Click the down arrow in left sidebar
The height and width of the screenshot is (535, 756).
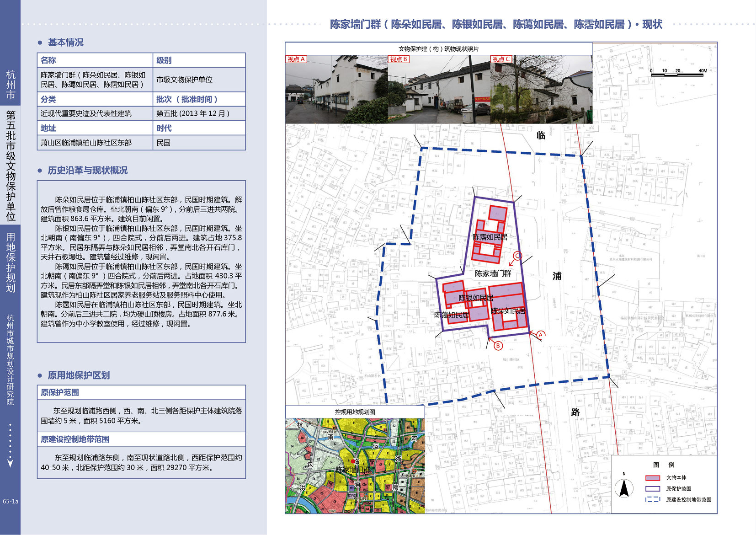(x=10, y=463)
